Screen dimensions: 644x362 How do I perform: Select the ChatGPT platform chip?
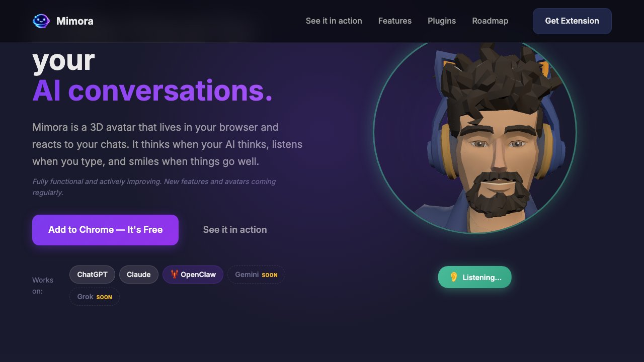coord(92,275)
